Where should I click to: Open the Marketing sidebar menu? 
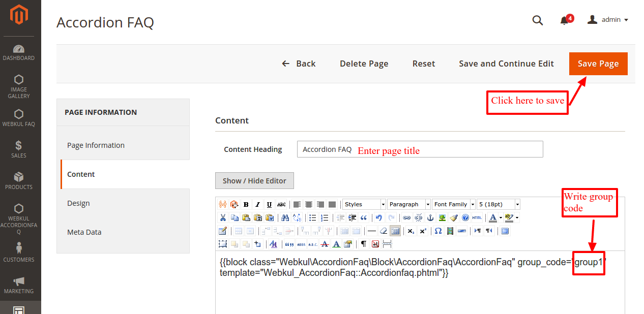[19, 285]
